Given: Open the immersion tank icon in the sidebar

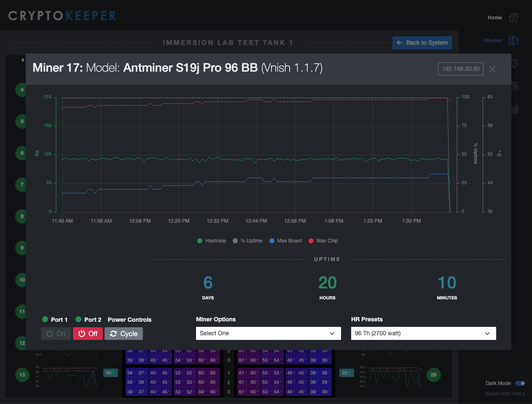Looking at the screenshot, I should 513,40.
